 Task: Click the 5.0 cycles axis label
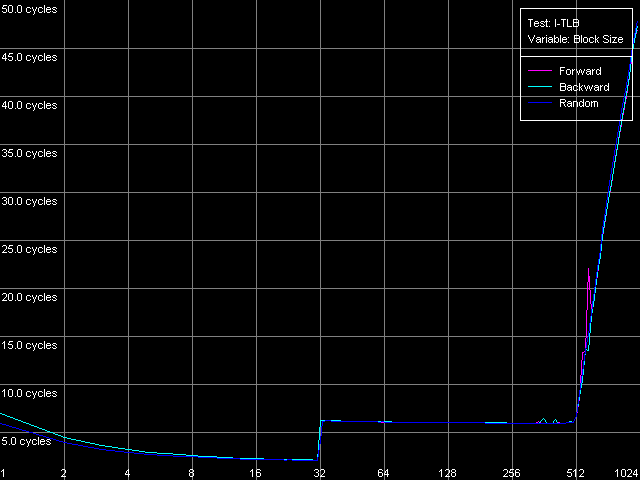(26, 441)
